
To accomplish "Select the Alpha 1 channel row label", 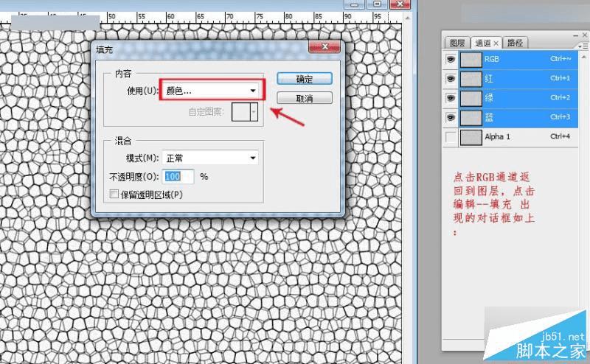I will 497,137.
